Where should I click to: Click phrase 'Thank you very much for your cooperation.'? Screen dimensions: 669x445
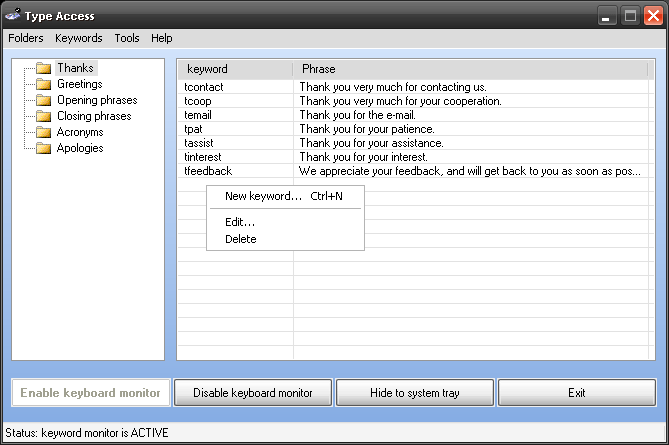(400, 101)
